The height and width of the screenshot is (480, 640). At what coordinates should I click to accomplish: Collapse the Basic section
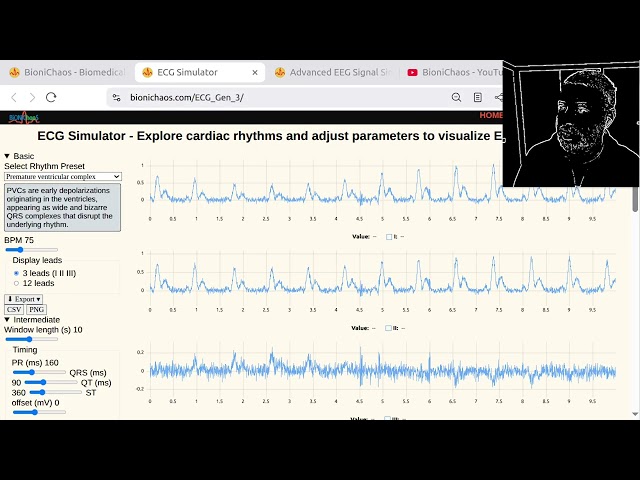[x=19, y=156]
